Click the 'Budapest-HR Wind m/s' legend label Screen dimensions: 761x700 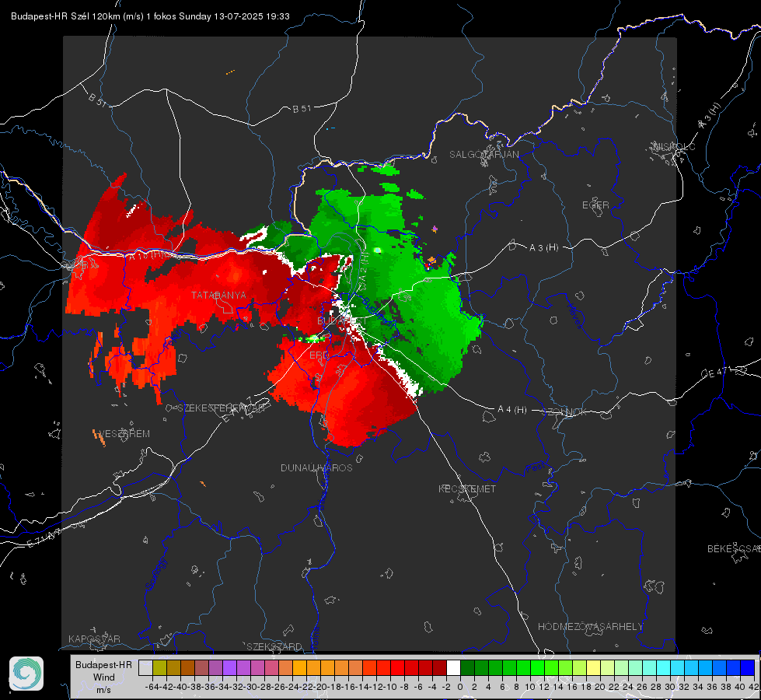pos(103,677)
